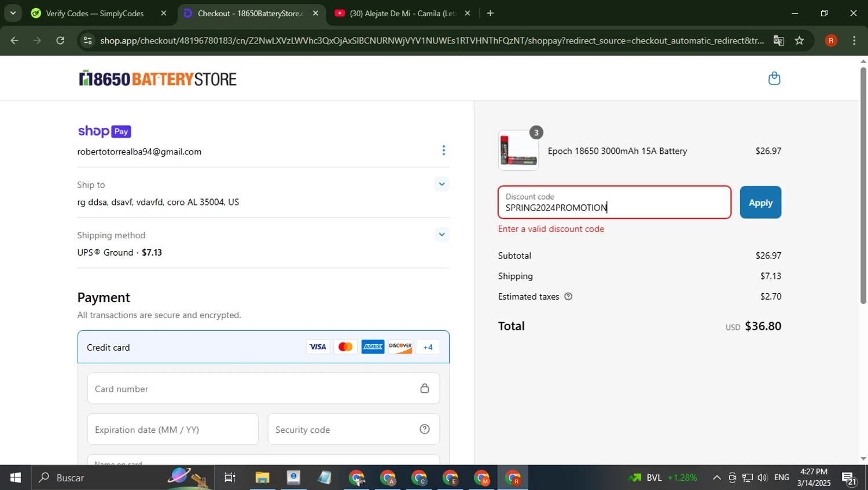
Task: Click the Security code field
Action: pyautogui.click(x=354, y=429)
